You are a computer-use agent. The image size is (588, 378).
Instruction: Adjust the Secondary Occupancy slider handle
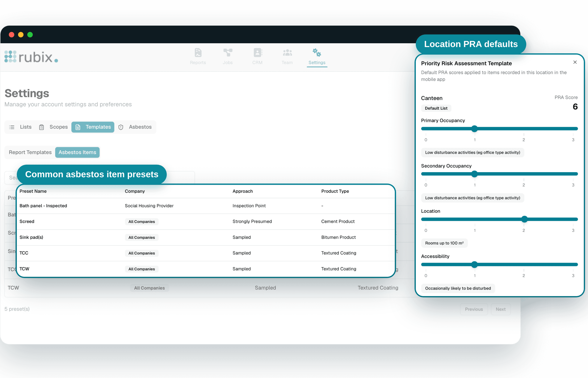tap(474, 174)
